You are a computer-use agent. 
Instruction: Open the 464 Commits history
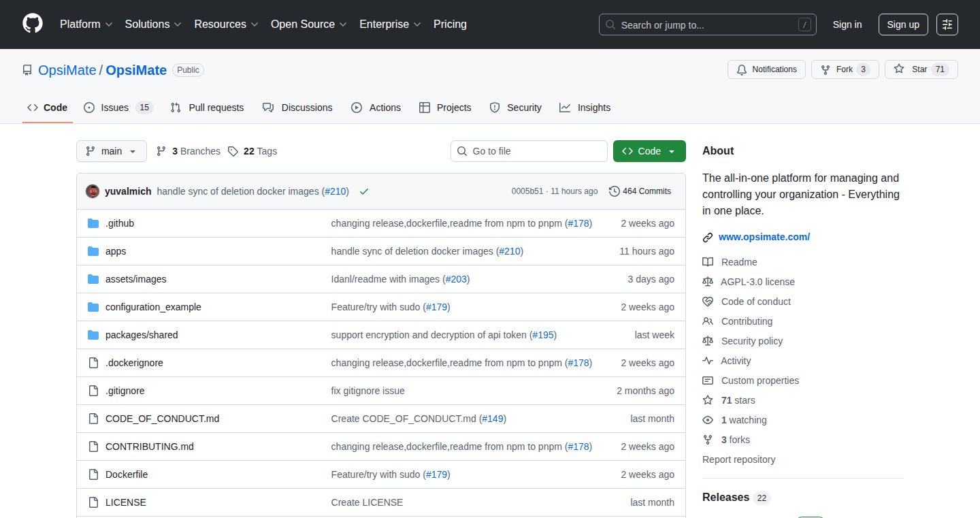(x=640, y=191)
